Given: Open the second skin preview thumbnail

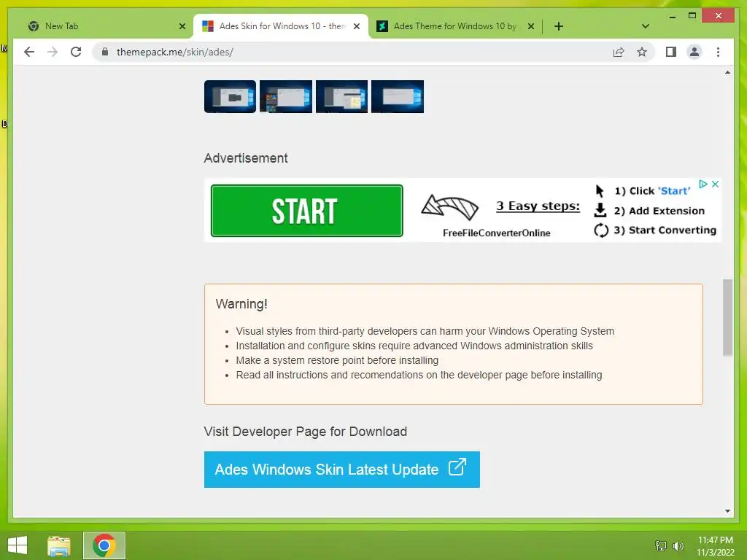Looking at the screenshot, I should [286, 97].
